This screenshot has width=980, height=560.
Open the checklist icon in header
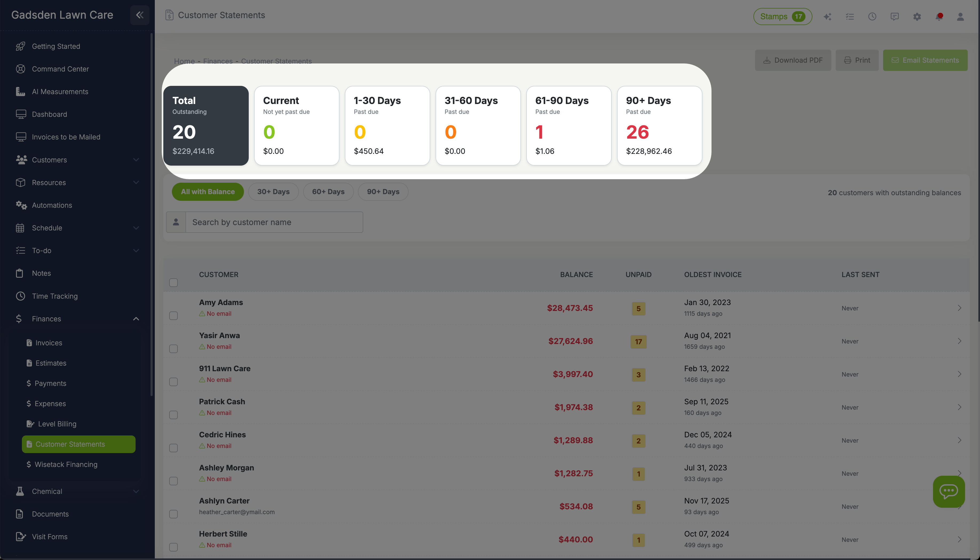(849, 17)
